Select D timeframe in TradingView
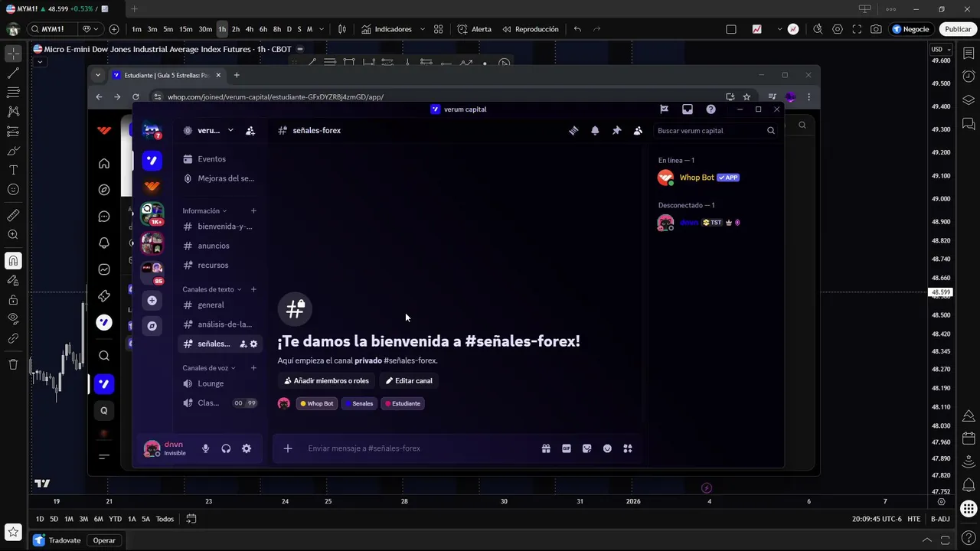 (289, 29)
